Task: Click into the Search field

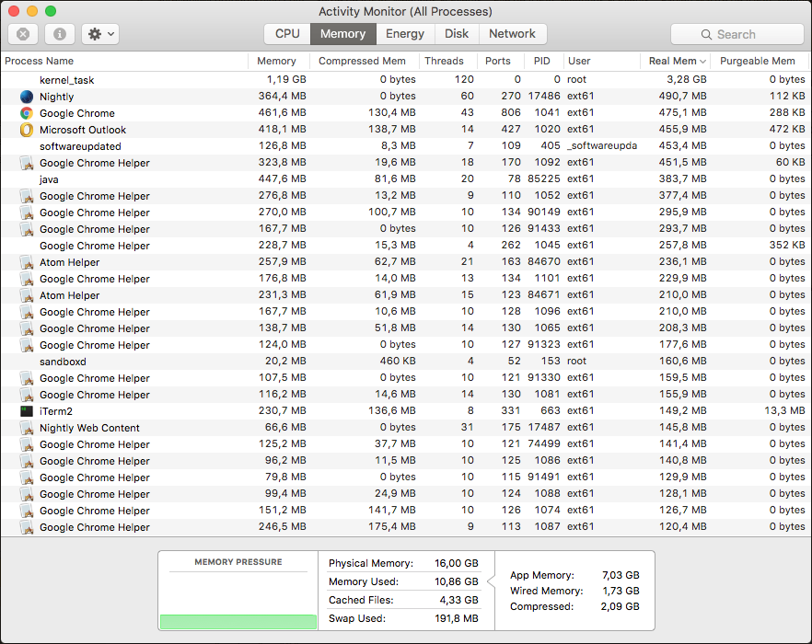Action: (x=737, y=34)
